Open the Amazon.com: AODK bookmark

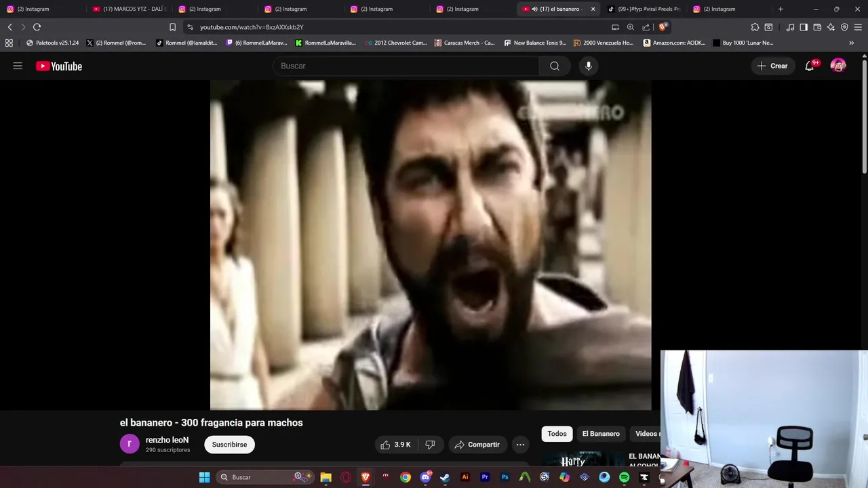[x=674, y=43]
